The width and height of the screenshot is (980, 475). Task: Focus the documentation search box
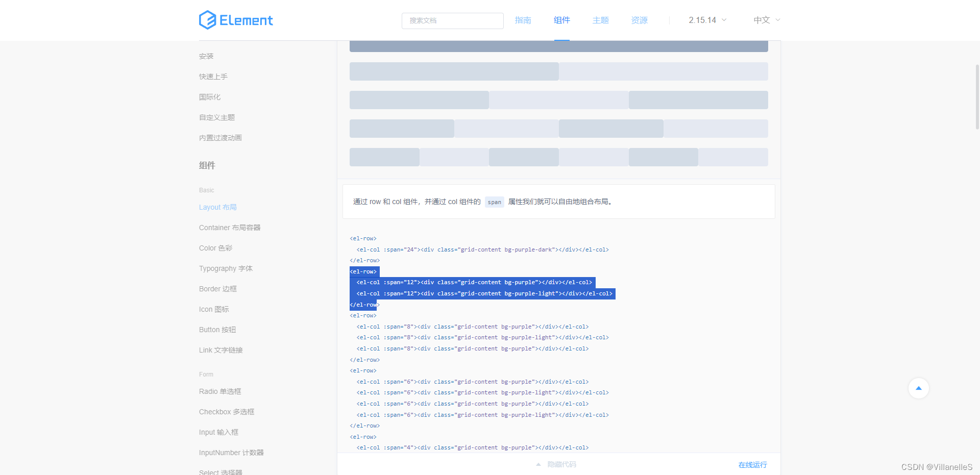pos(453,20)
